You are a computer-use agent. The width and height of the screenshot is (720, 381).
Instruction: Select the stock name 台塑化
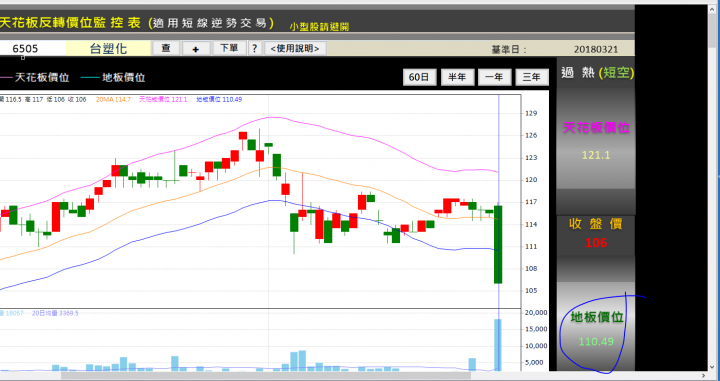pos(108,49)
